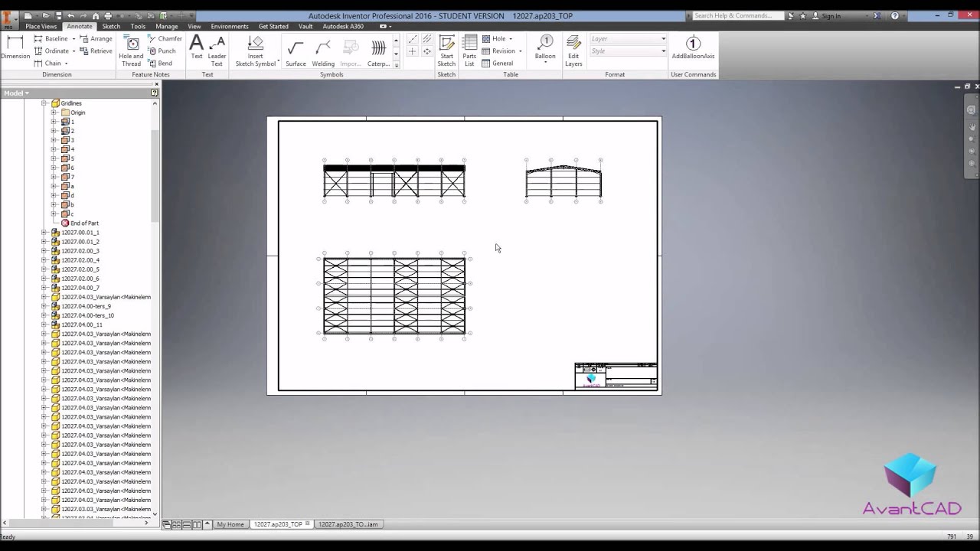
Task: Select the Surface texture symbol
Action: pyautogui.click(x=296, y=54)
